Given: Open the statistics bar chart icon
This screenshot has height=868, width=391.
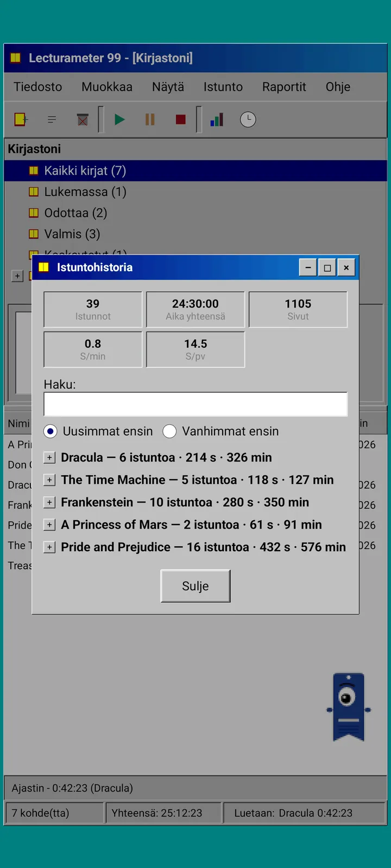Looking at the screenshot, I should (217, 119).
